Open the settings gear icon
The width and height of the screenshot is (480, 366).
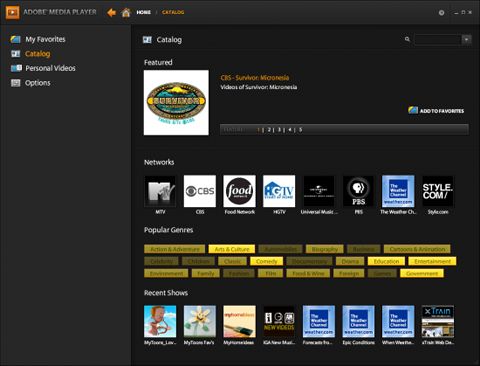point(441,13)
